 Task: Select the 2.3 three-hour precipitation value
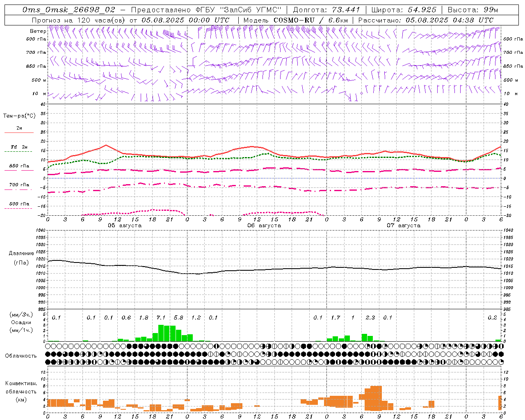pyautogui.click(x=370, y=318)
